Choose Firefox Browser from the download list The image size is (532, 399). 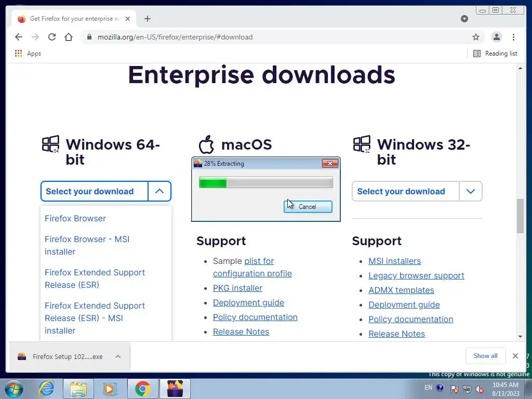[75, 219]
